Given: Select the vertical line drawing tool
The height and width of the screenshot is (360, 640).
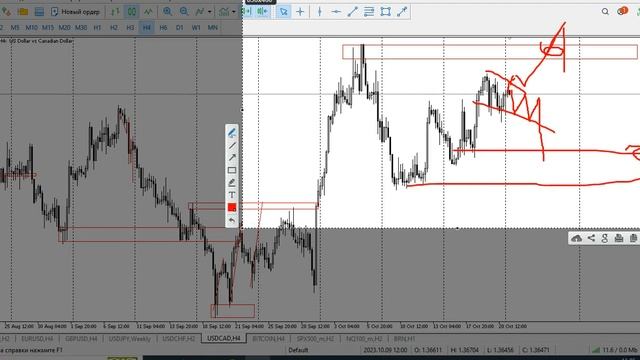Looking at the screenshot, I should [320, 12].
